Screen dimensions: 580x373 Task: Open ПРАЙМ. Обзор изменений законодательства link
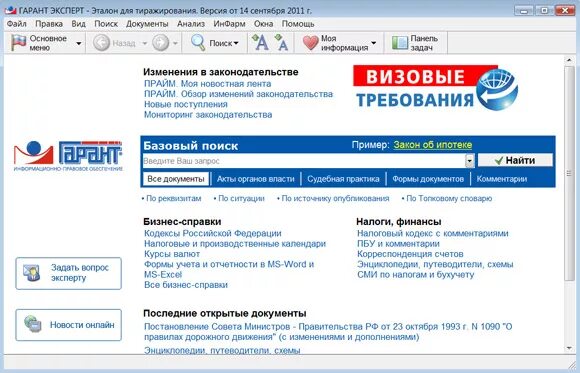pyautogui.click(x=239, y=94)
